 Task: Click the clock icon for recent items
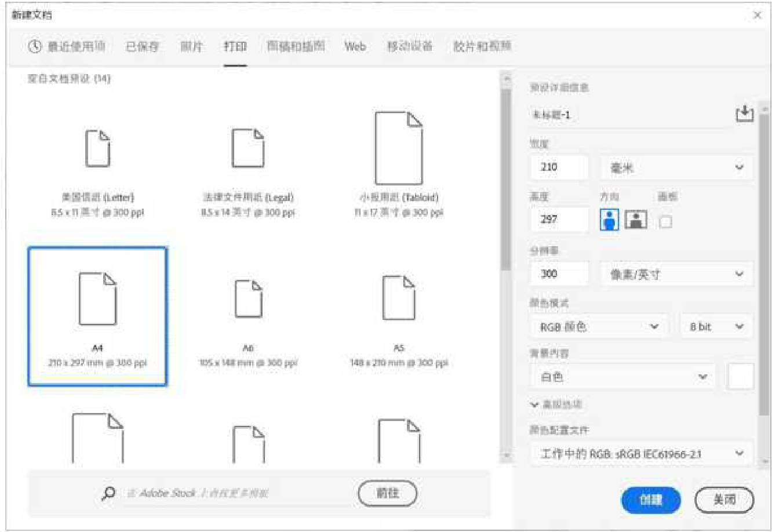click(35, 46)
